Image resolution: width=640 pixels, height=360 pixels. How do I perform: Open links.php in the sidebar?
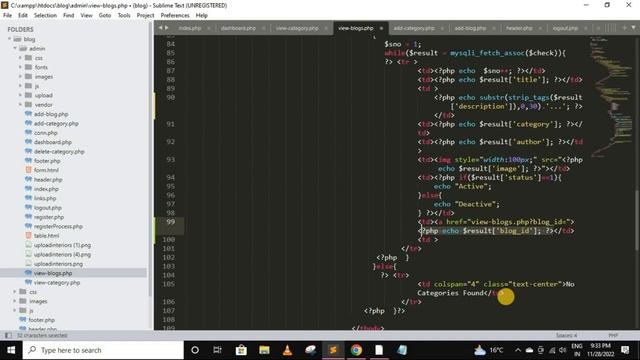pyautogui.click(x=45, y=198)
